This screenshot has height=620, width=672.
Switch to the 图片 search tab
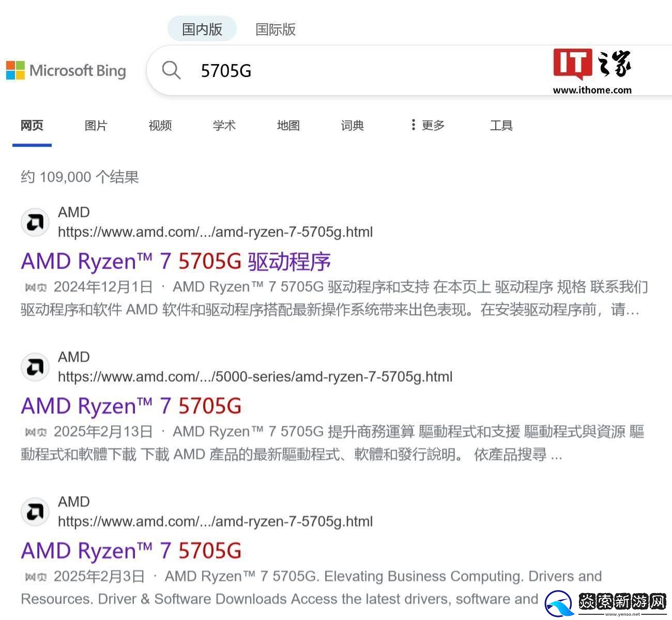click(x=95, y=126)
